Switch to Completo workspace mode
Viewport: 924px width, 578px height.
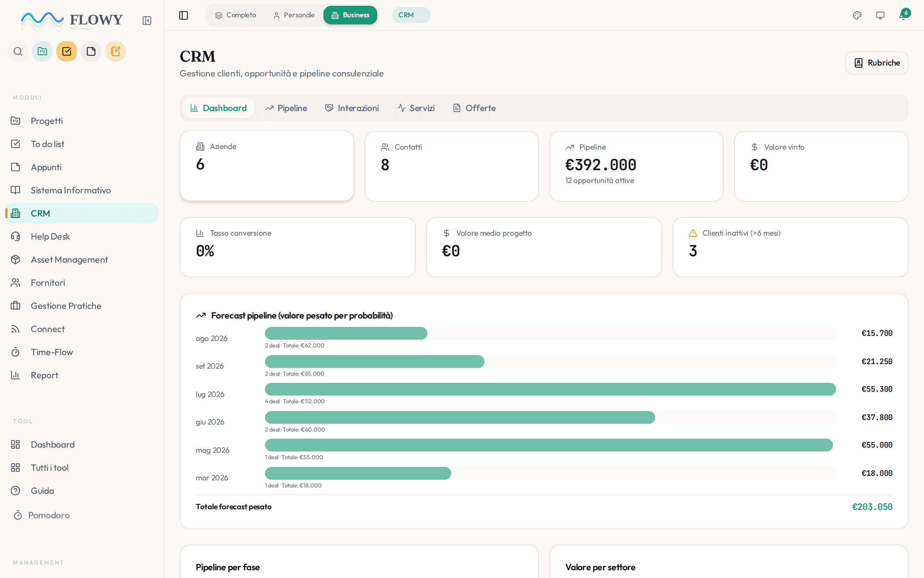pos(235,15)
